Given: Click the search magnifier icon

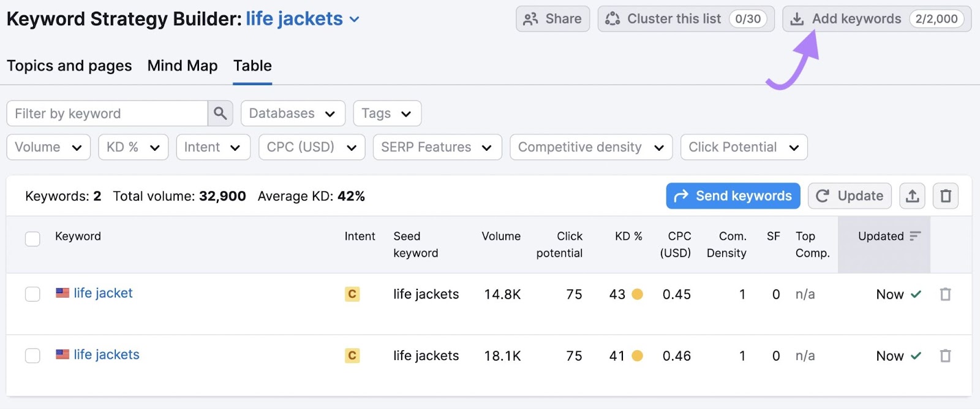Looking at the screenshot, I should click(221, 113).
